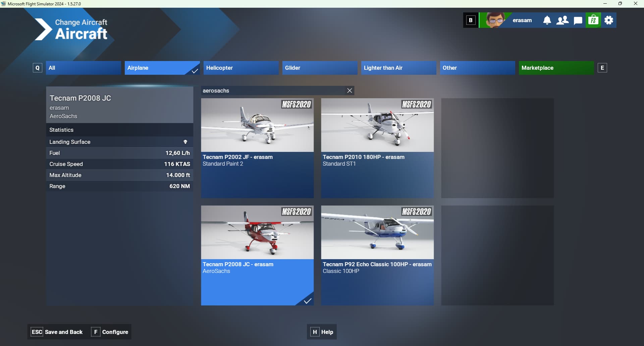Select the Tecnam P2008 JC thumbnail

click(x=257, y=232)
